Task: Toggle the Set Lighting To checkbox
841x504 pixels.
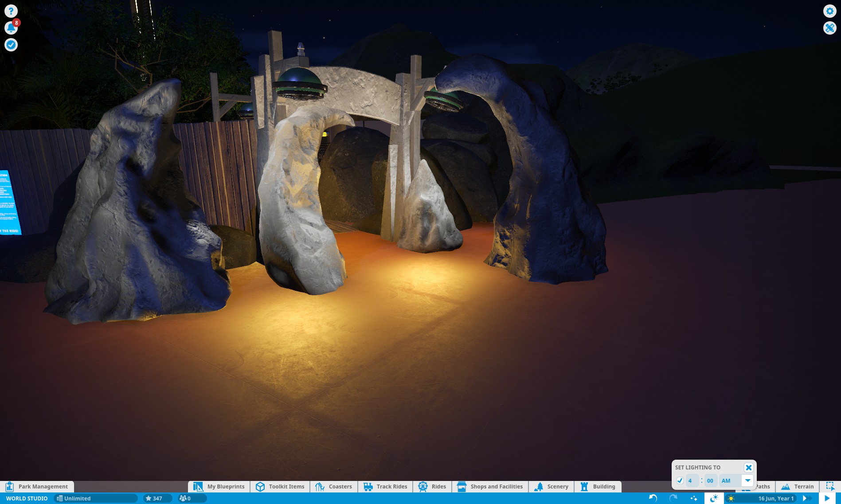Action: tap(680, 481)
